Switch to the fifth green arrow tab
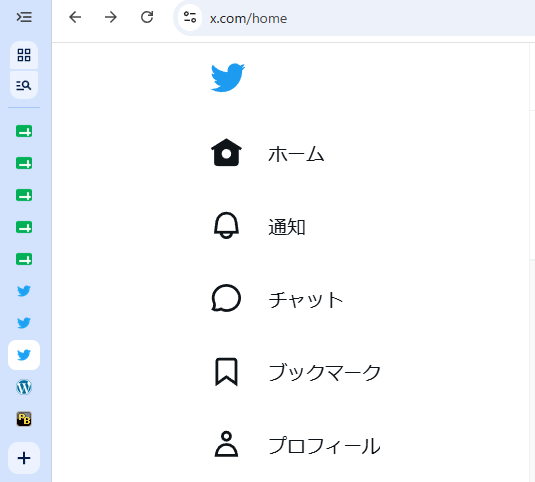The width and height of the screenshot is (535, 482). tap(24, 259)
